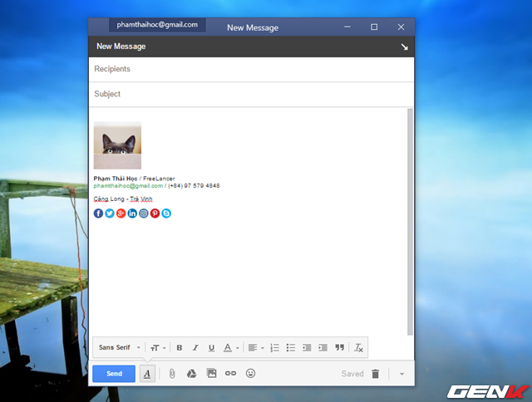Minimize the New Message window

[347, 27]
